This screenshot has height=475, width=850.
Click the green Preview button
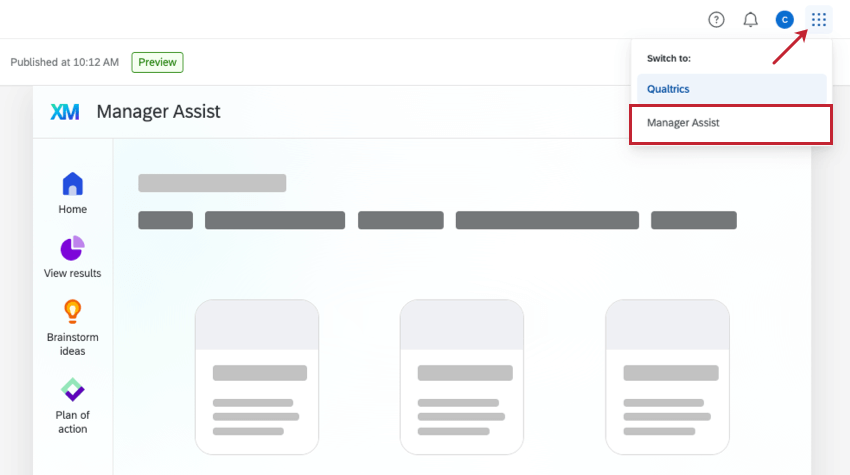click(157, 62)
